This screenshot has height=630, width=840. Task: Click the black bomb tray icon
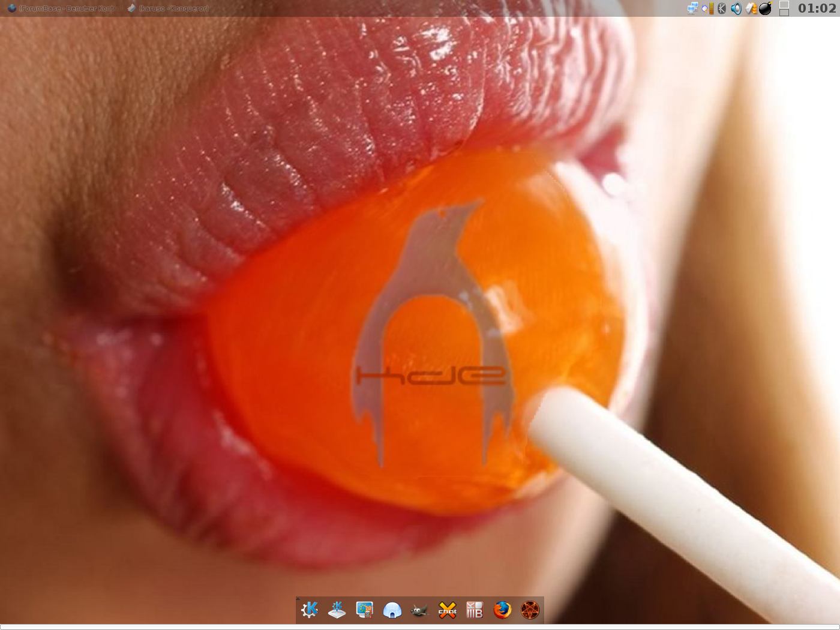tap(765, 8)
